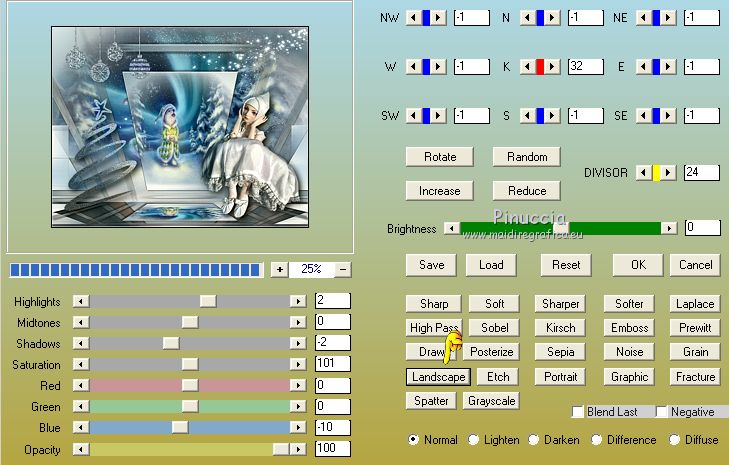Click the Saturation value field
The height and width of the screenshot is (465, 729).
(x=333, y=363)
